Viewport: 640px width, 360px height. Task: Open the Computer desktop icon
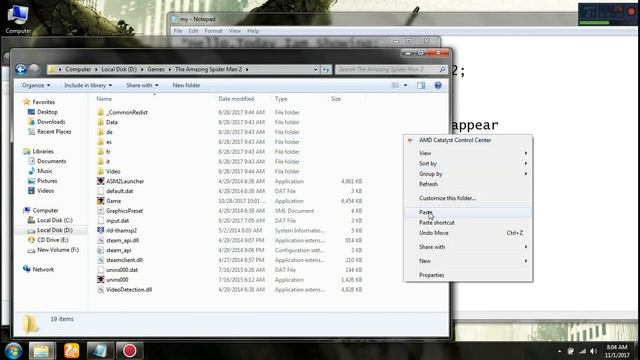tap(18, 19)
